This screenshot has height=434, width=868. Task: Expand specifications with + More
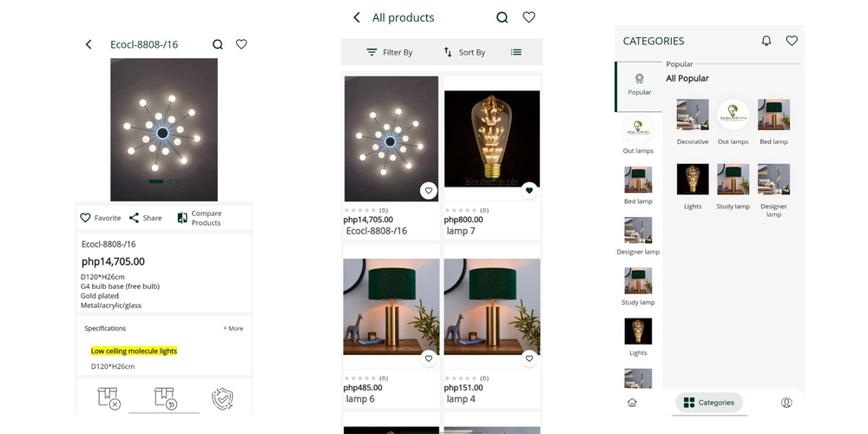pos(233,328)
